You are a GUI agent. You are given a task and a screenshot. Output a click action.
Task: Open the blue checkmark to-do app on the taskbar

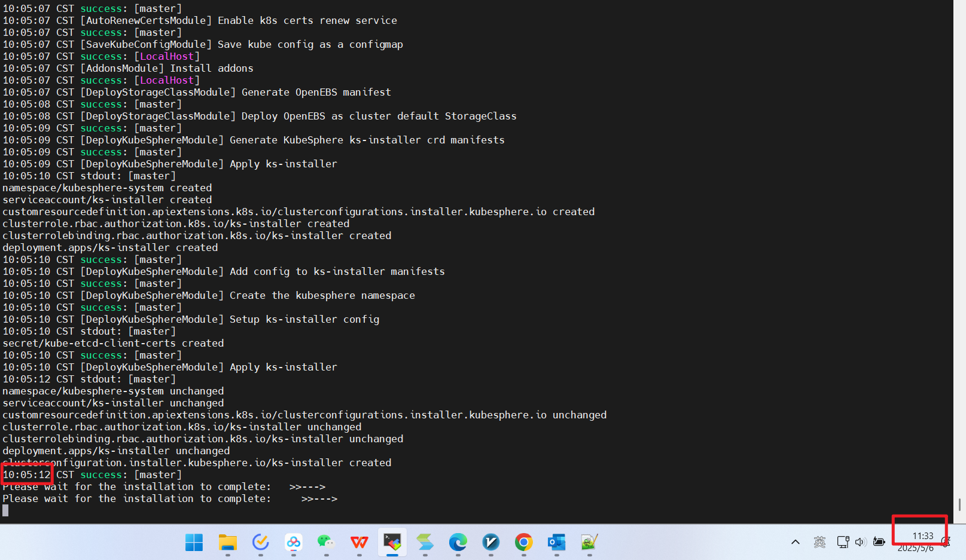coord(260,542)
